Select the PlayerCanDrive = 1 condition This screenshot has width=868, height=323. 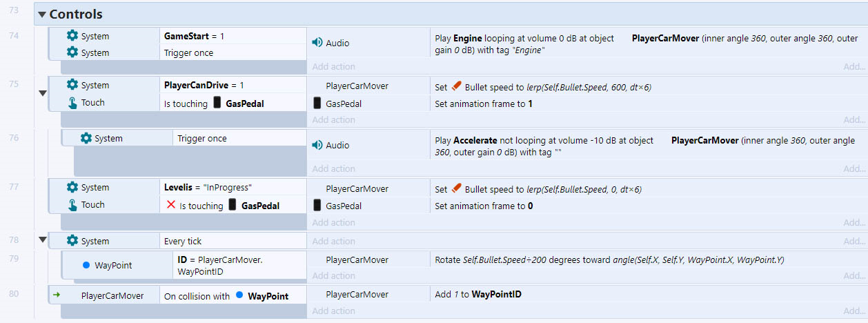click(x=233, y=85)
